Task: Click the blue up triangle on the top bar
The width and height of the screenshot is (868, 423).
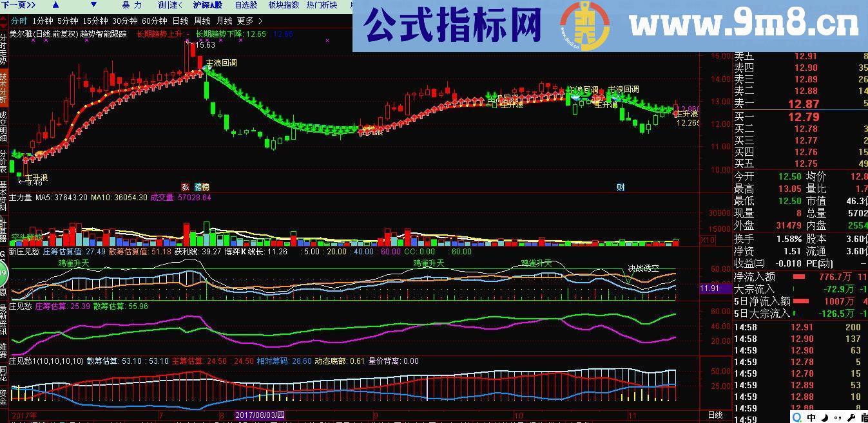Action: [55, 5]
